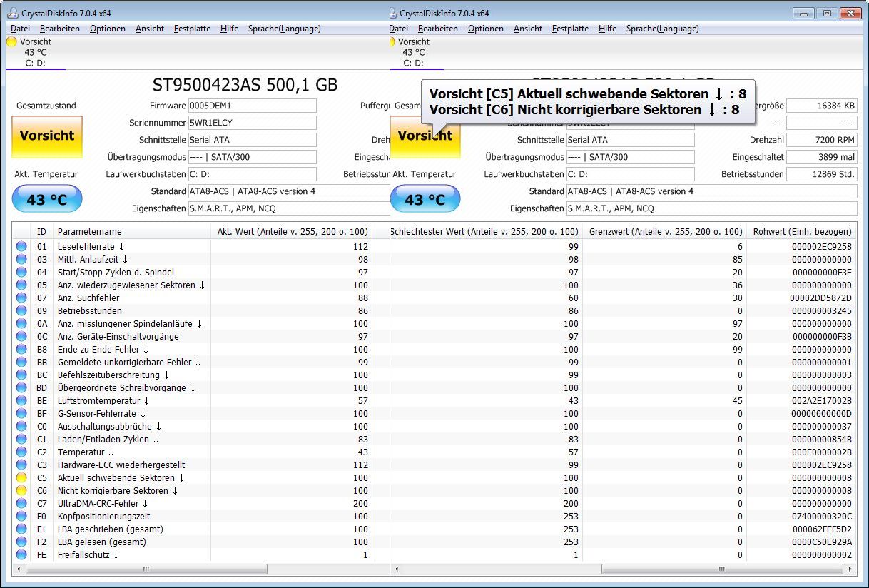Click the status circle of the Freifallschutz row
The image size is (869, 588).
(21, 555)
